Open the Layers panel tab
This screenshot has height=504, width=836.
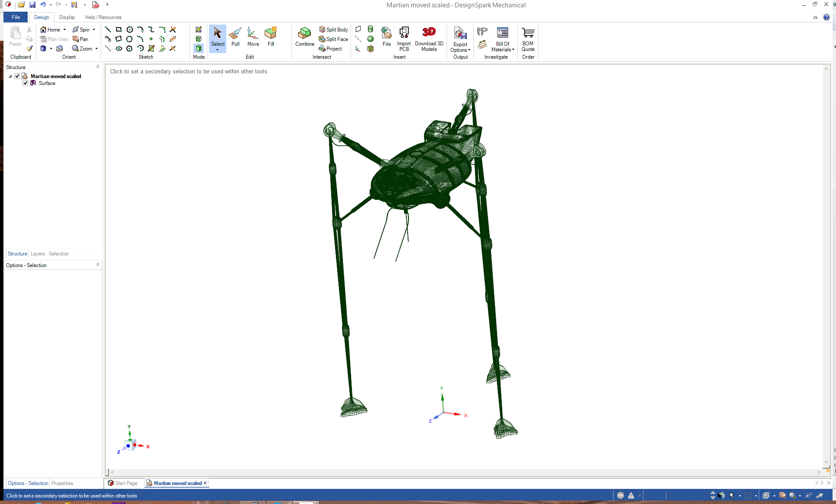pyautogui.click(x=38, y=254)
